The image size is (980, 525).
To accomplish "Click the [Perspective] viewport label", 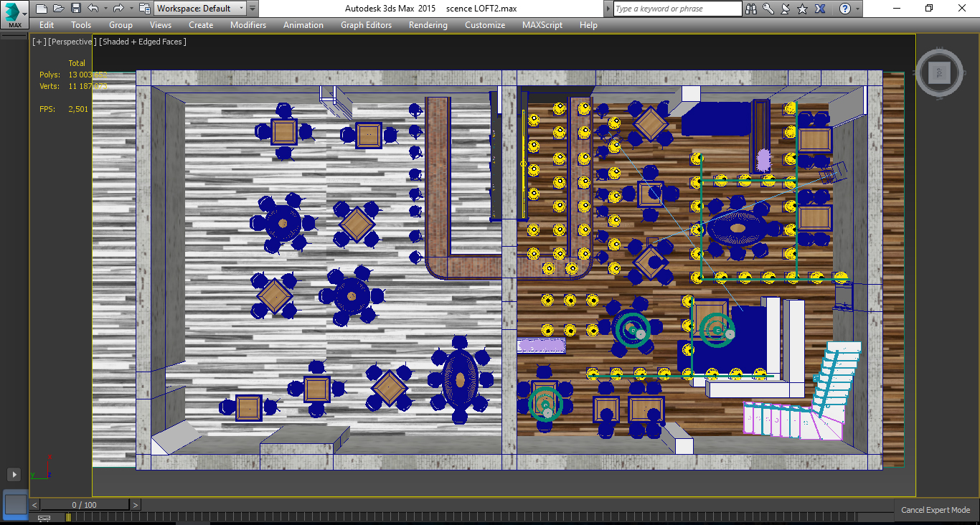I will tap(72, 42).
